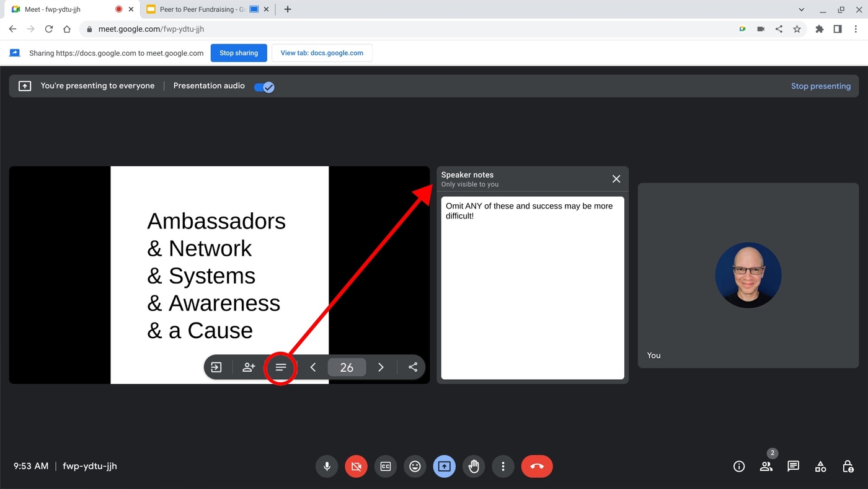The height and width of the screenshot is (489, 868).
Task: Open meeting details info panel
Action: pos(739,466)
